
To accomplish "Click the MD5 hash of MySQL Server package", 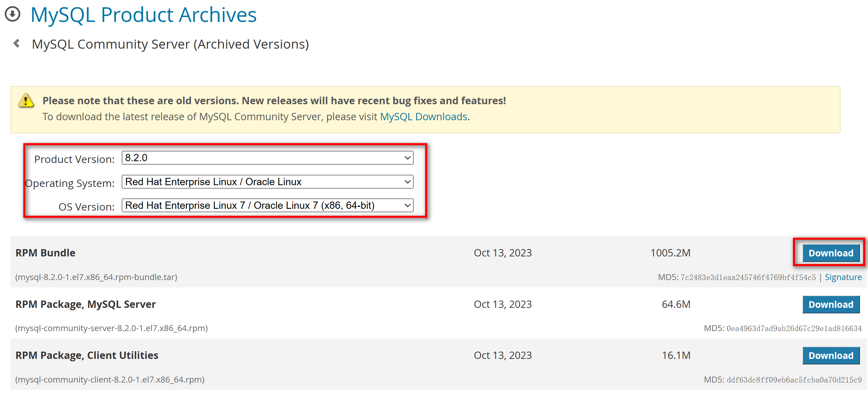I will tap(794, 328).
